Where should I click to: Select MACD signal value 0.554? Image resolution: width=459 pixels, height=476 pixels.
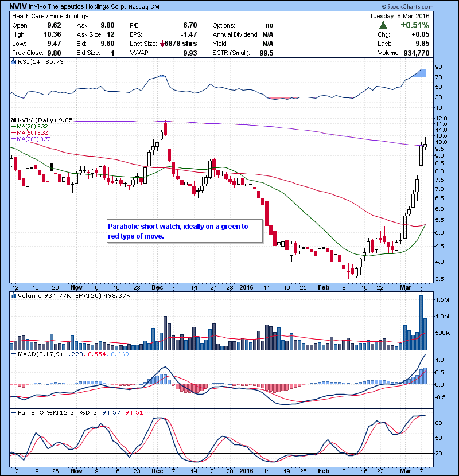[97, 354]
